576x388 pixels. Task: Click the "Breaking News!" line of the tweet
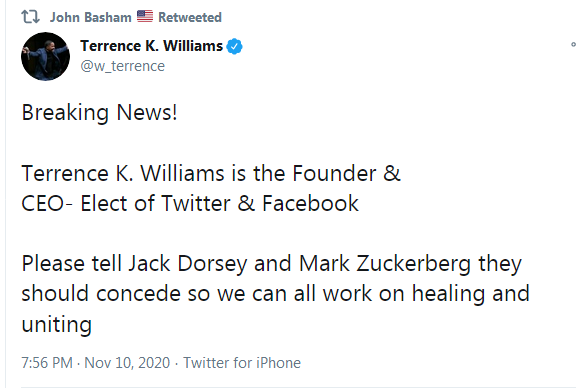100,112
